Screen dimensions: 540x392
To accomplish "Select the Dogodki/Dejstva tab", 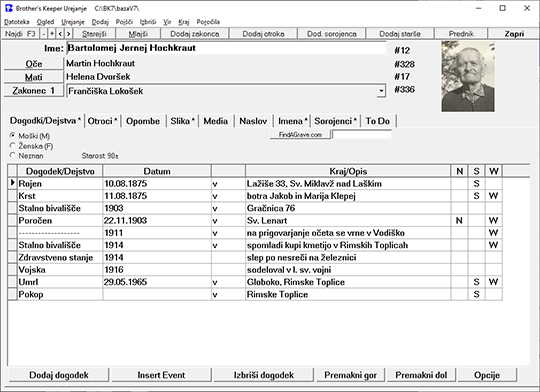I will (x=45, y=121).
